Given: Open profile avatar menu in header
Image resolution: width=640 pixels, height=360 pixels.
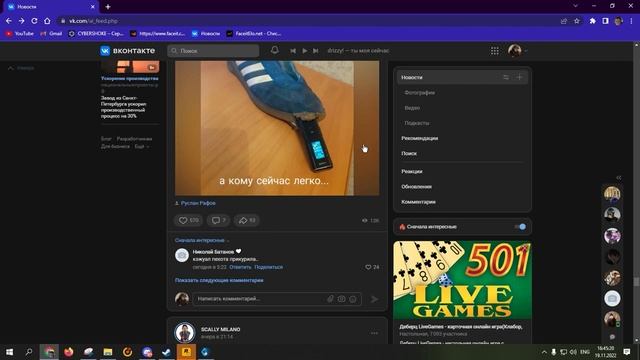Looking at the screenshot, I should pos(517,51).
